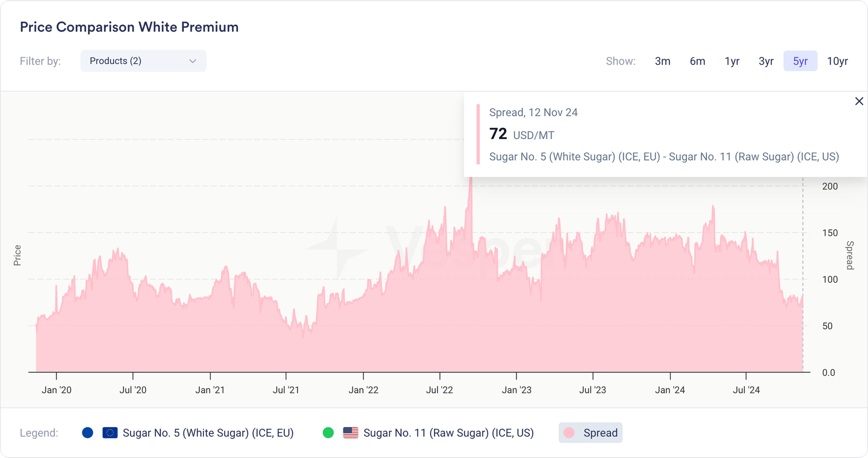Image resolution: width=868 pixels, height=458 pixels.
Task: Show the 3yr time range
Action: point(765,61)
